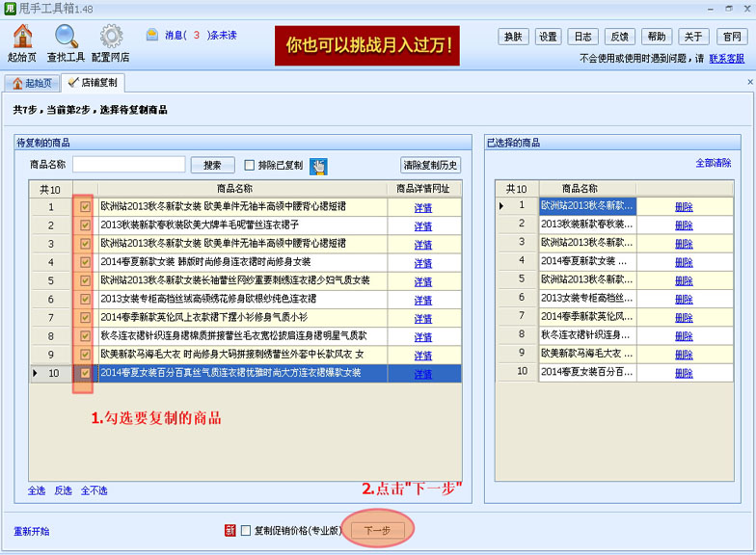756x555 pixels.
Task: Click the 搜索 button
Action: point(212,166)
